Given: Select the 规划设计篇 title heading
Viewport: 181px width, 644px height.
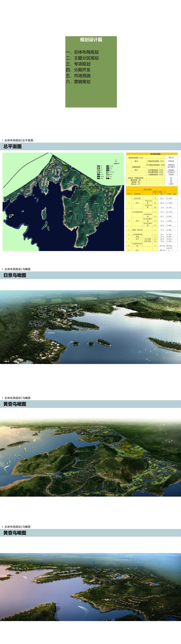Looking at the screenshot, I should coord(91,39).
